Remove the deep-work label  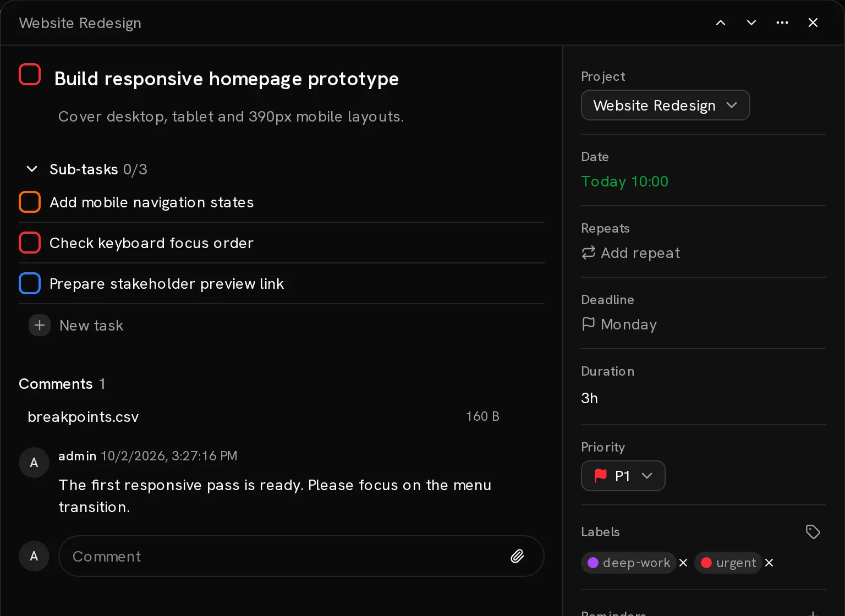coord(683,563)
